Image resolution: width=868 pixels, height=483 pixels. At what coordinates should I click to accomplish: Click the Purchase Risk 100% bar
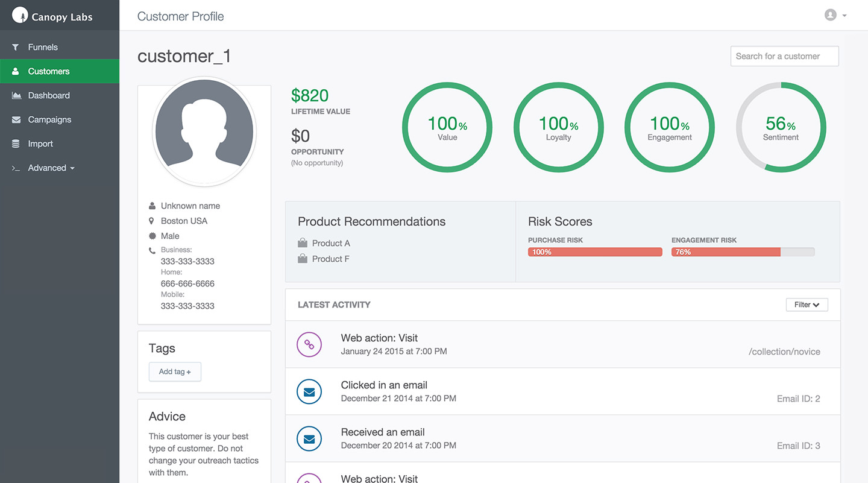(595, 252)
